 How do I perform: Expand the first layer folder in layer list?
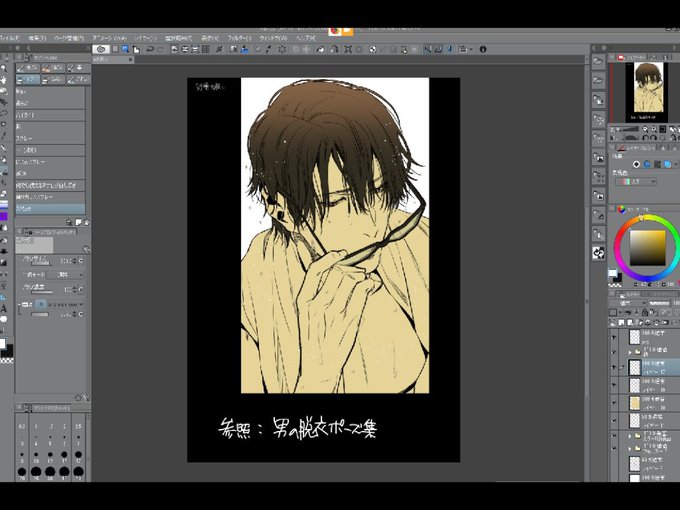pos(630,352)
